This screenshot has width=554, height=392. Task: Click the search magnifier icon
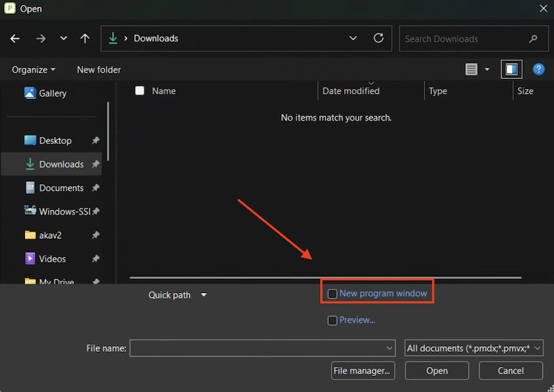point(533,39)
